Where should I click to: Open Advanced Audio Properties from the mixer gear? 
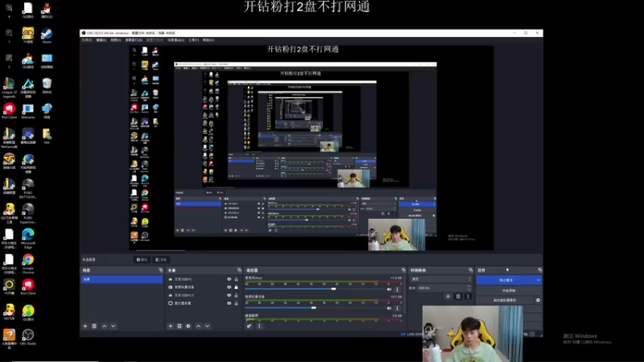(249, 327)
